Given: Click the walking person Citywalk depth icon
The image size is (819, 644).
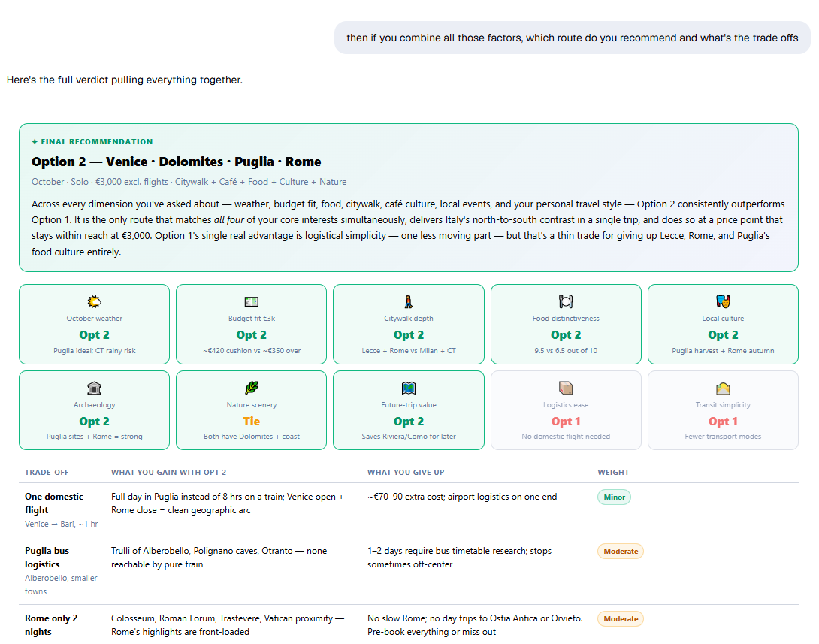Looking at the screenshot, I should tap(409, 301).
